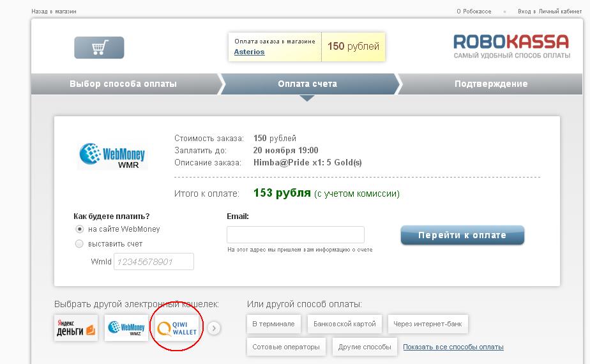590x364 pixels.
Task: Click the '150 рублей' amount in header
Action: [353, 47]
